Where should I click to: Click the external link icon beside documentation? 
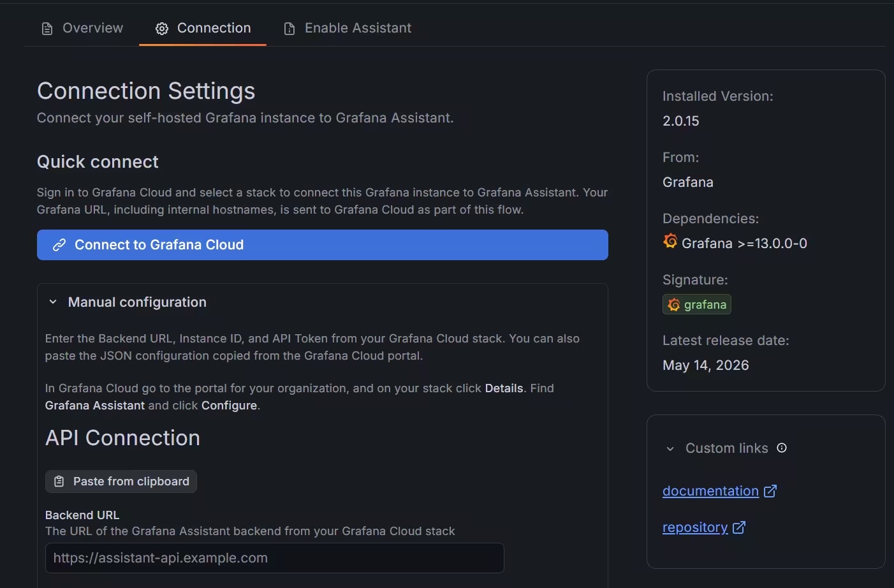point(770,491)
